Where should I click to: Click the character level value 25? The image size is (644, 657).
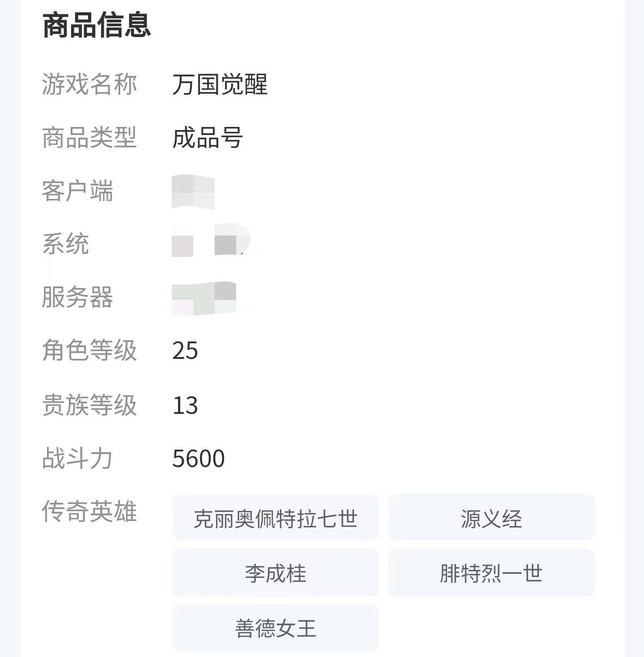(x=185, y=350)
